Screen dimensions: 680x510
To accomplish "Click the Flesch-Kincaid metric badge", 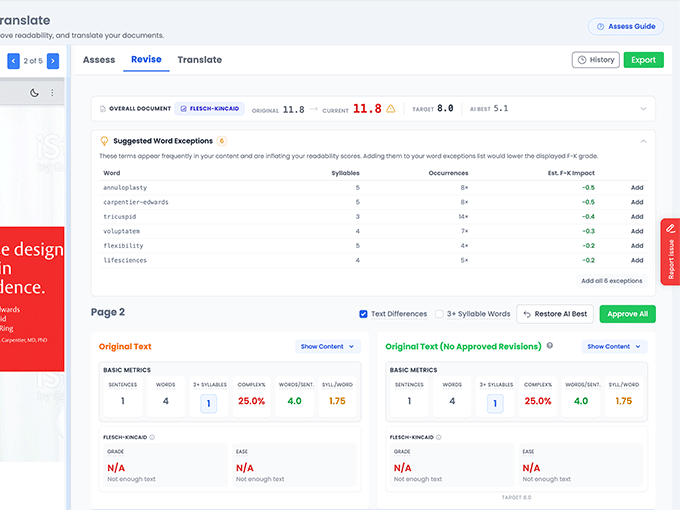I will point(210,109).
